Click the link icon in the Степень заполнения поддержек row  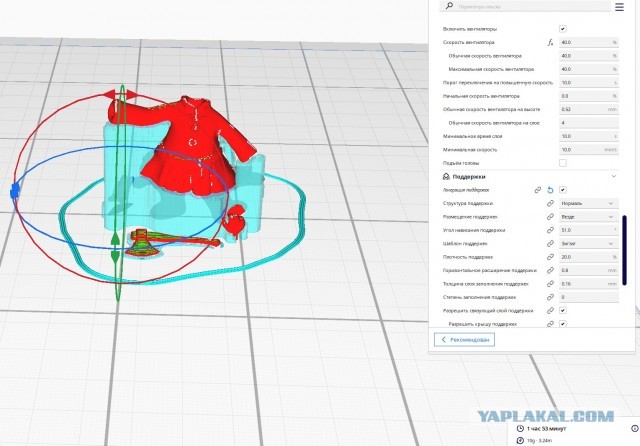coord(550,297)
